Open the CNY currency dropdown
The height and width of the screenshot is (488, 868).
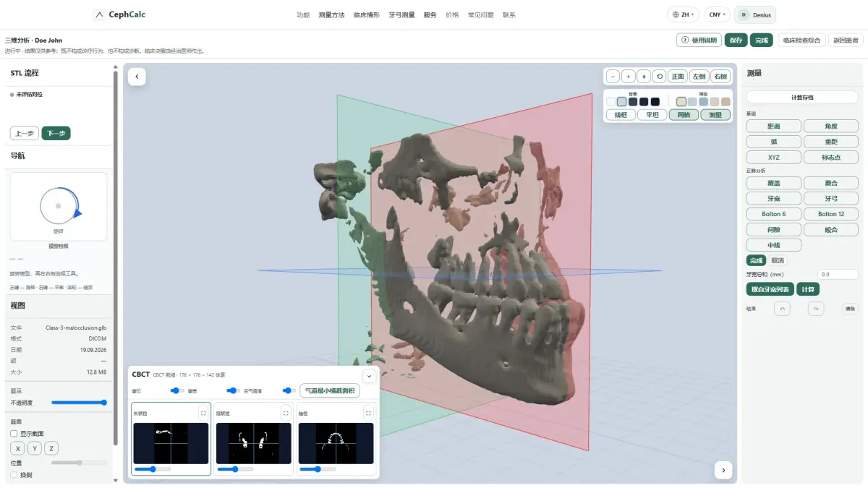718,14
